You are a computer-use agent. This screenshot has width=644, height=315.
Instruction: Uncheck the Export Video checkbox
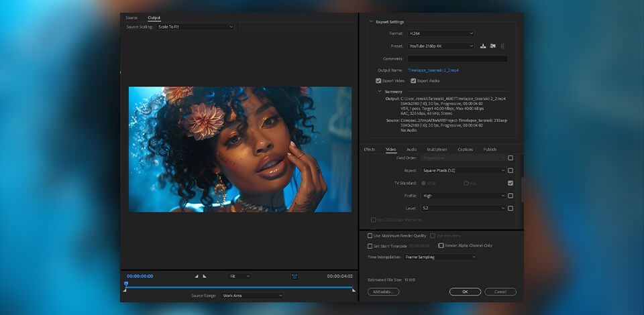378,81
